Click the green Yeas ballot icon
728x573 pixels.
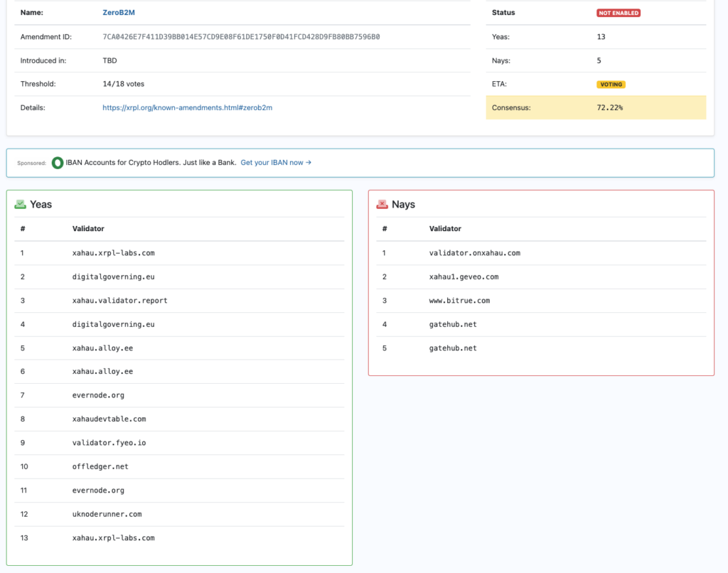point(21,204)
